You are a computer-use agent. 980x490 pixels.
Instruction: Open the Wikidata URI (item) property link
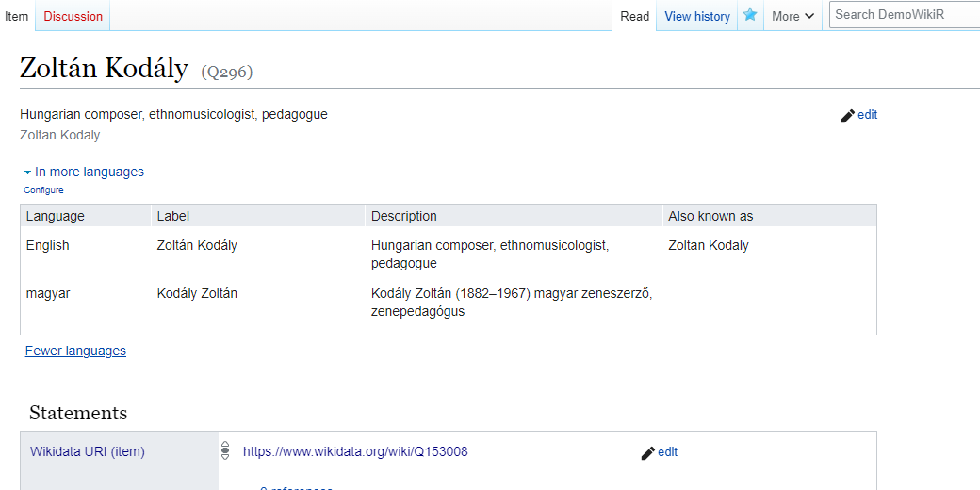pos(88,451)
